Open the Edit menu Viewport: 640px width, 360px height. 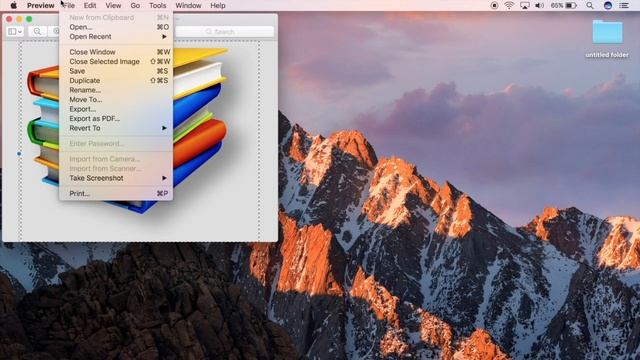click(x=90, y=5)
